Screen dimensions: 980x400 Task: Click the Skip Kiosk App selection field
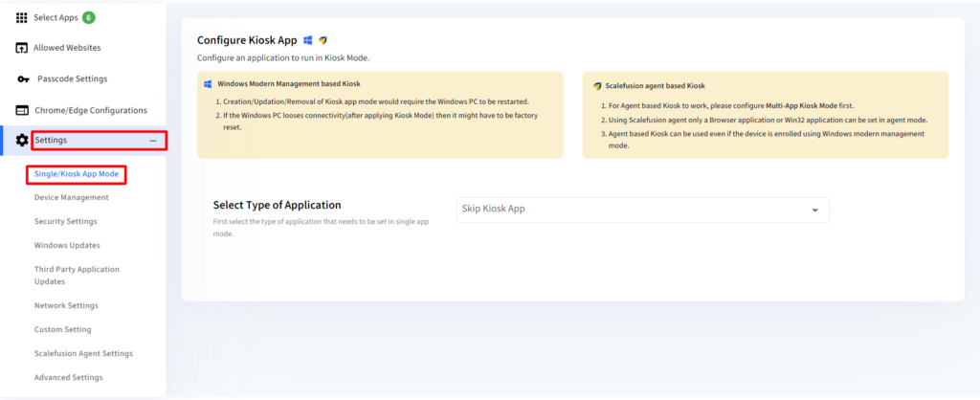pyautogui.click(x=642, y=210)
